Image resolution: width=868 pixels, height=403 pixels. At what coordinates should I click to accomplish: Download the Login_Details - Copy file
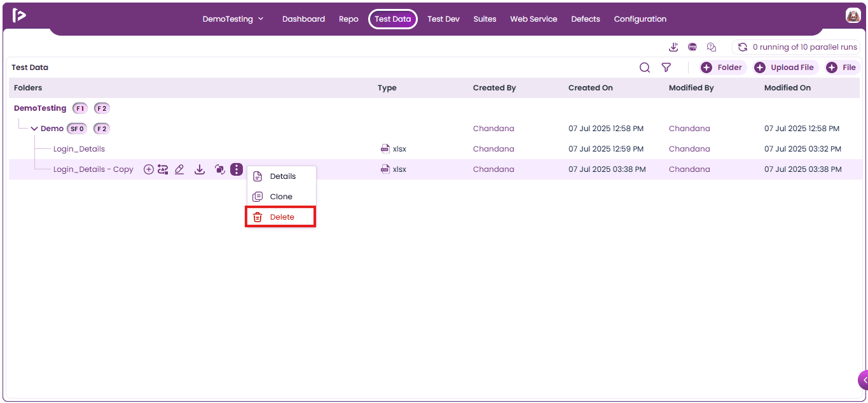point(200,169)
